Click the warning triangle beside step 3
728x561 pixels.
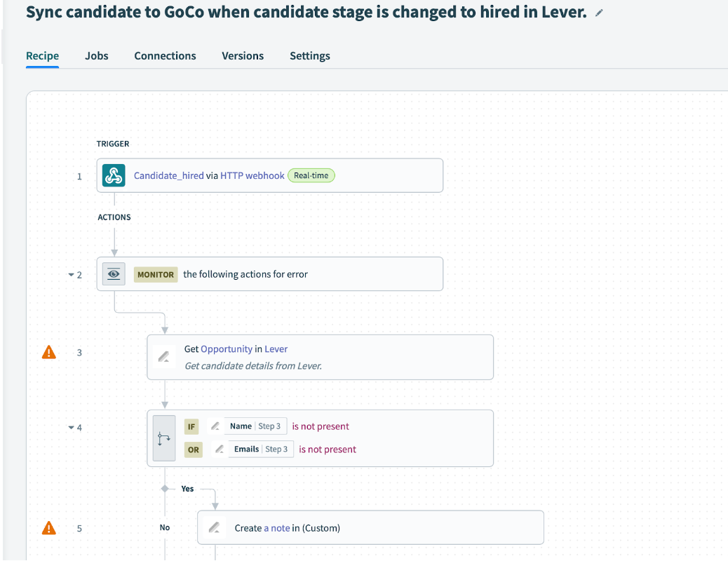point(48,352)
